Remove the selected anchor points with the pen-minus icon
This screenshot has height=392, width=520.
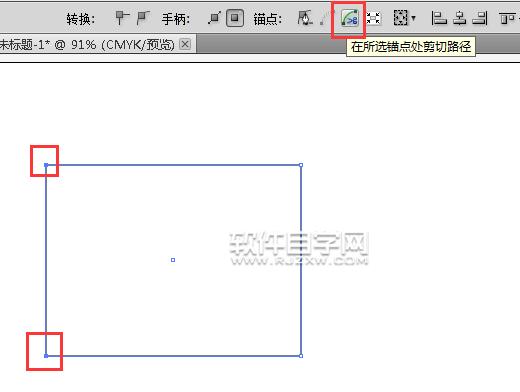305,18
